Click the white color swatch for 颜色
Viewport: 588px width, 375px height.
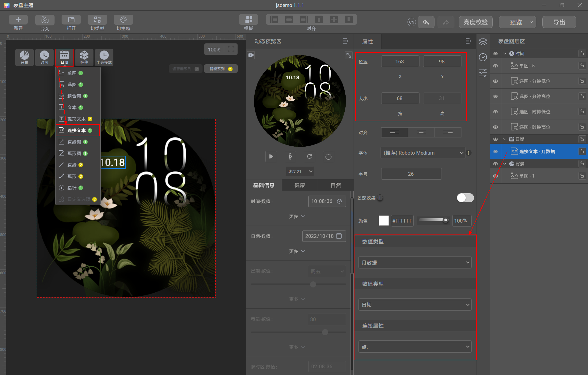pos(384,221)
